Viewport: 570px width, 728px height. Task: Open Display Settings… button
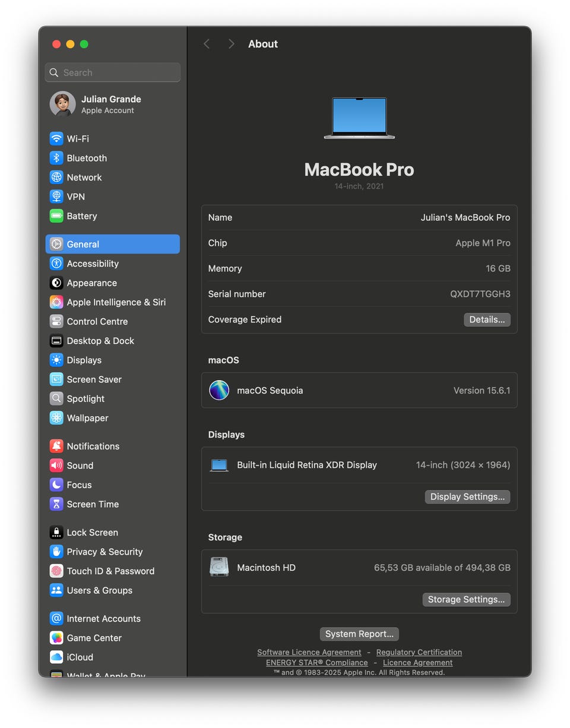point(467,496)
